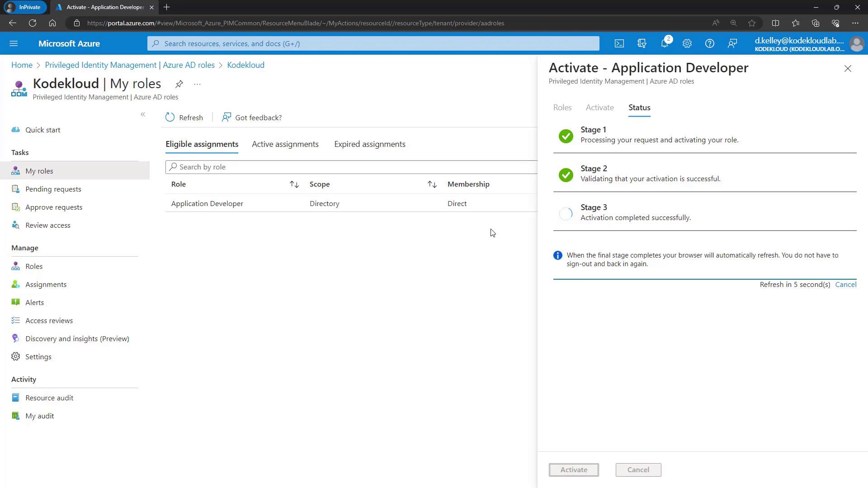Open the Azure portal hamburger menu
Viewport: 868px width, 488px height.
pyautogui.click(x=14, y=44)
